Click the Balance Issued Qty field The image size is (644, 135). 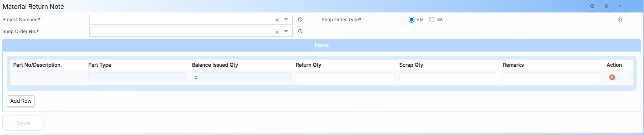[241, 77]
